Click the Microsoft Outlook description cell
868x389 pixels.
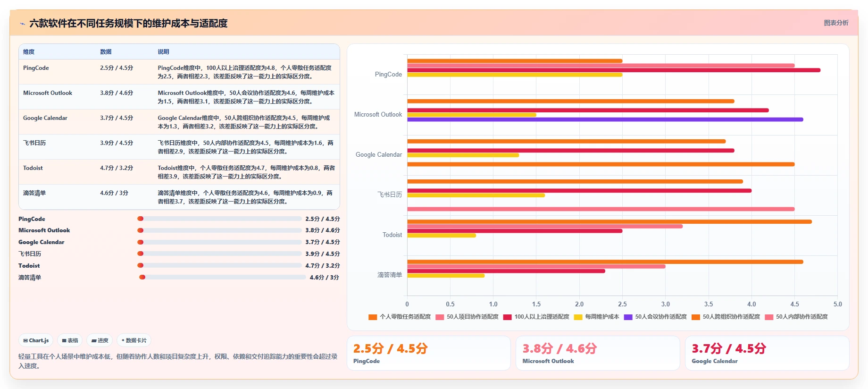246,97
